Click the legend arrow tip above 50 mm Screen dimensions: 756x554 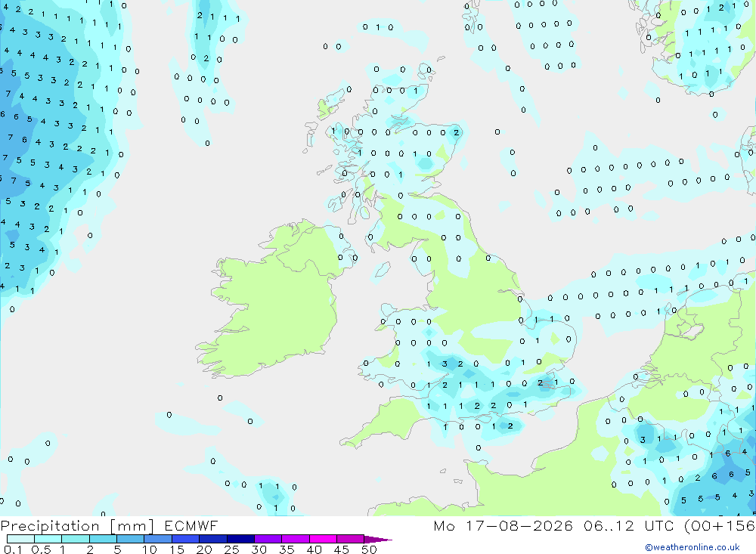click(378, 539)
